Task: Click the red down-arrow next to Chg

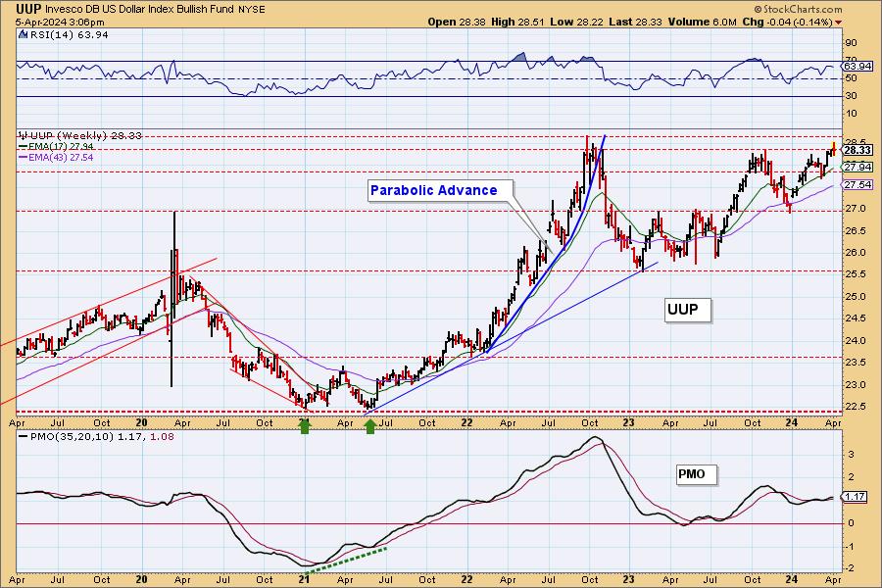Action: pos(839,23)
